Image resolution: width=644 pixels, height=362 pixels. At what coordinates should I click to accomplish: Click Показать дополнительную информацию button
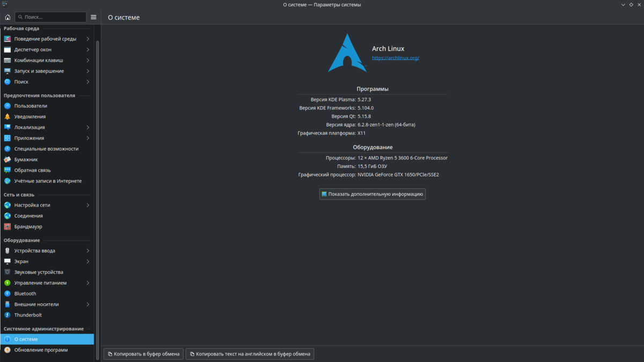click(372, 194)
